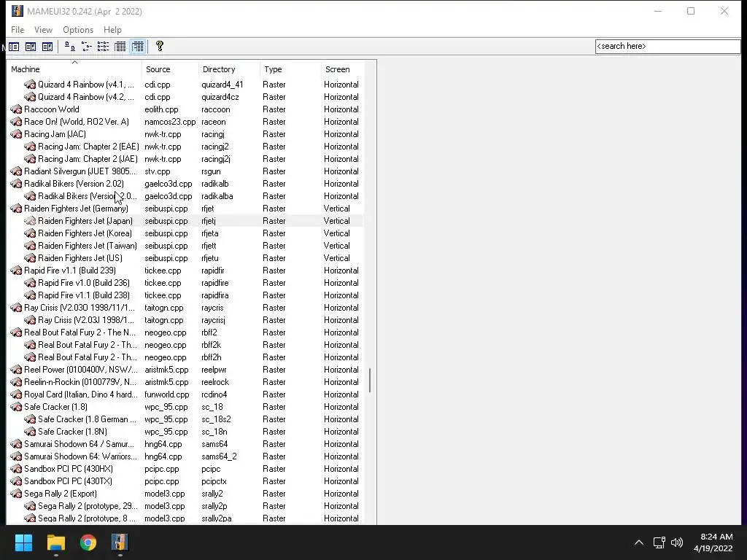Select Raiden Fighters Jet (Korea) entry

85,233
